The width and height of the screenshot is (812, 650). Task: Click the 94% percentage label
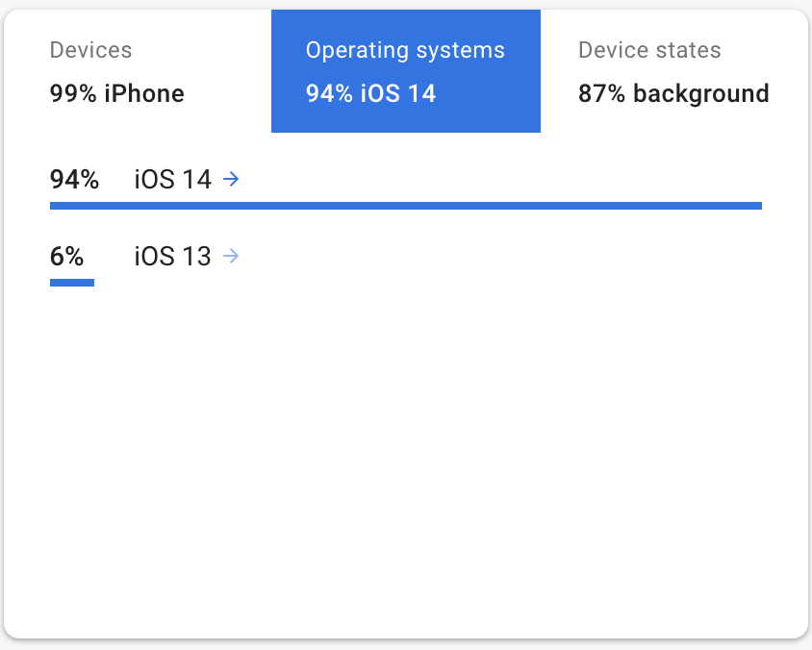coord(74,179)
